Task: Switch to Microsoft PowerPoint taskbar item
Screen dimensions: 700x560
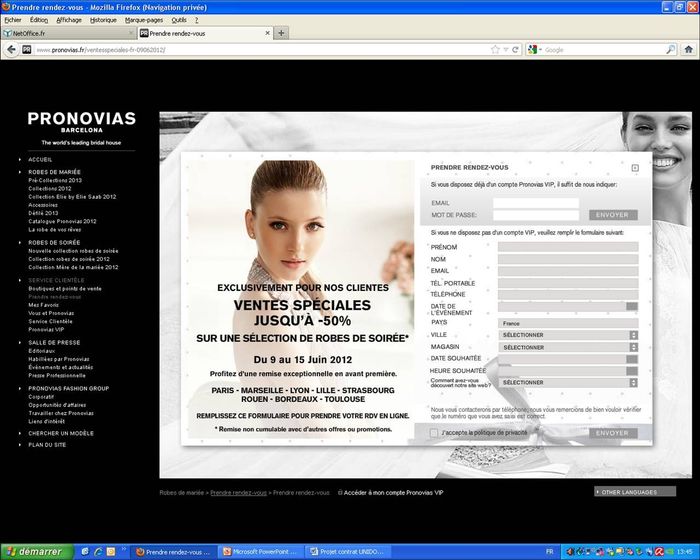Action: point(261,552)
